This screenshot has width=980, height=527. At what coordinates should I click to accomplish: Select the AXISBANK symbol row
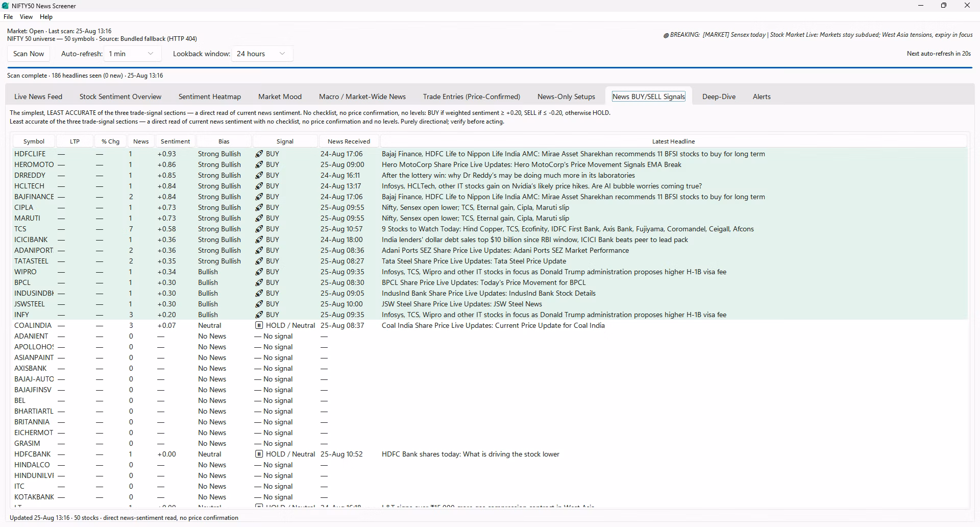click(x=490, y=368)
